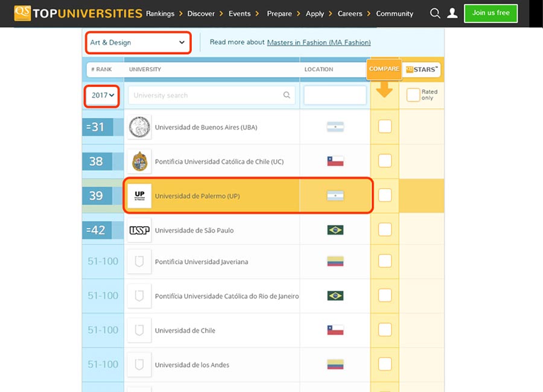Click the USP Universidade de São Paulo logo
This screenshot has height=392, width=543.
tap(139, 230)
